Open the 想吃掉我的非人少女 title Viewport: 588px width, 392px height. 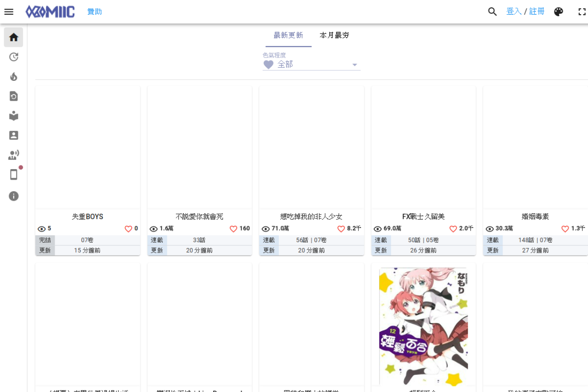pyautogui.click(x=311, y=216)
